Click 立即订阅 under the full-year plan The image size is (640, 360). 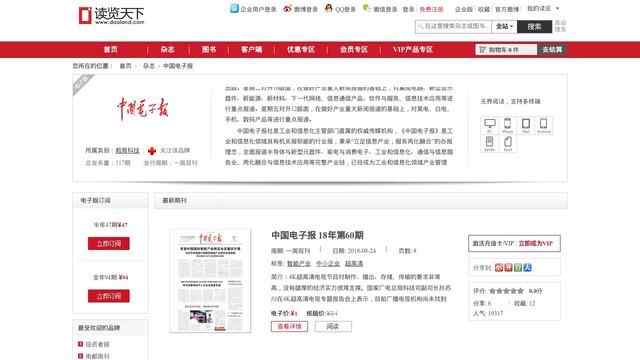pyautogui.click(x=109, y=296)
